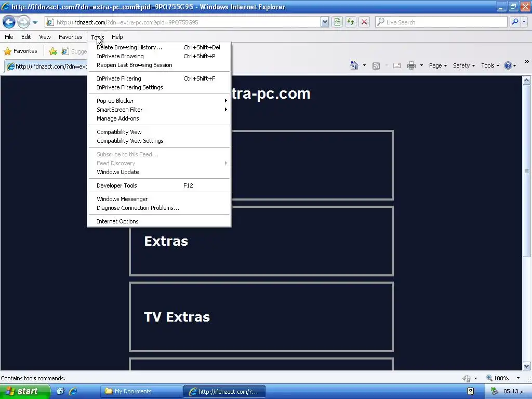Click the vertical scrollbar thumb
Image resolution: width=532 pixels, height=399 pixels.
(527, 170)
